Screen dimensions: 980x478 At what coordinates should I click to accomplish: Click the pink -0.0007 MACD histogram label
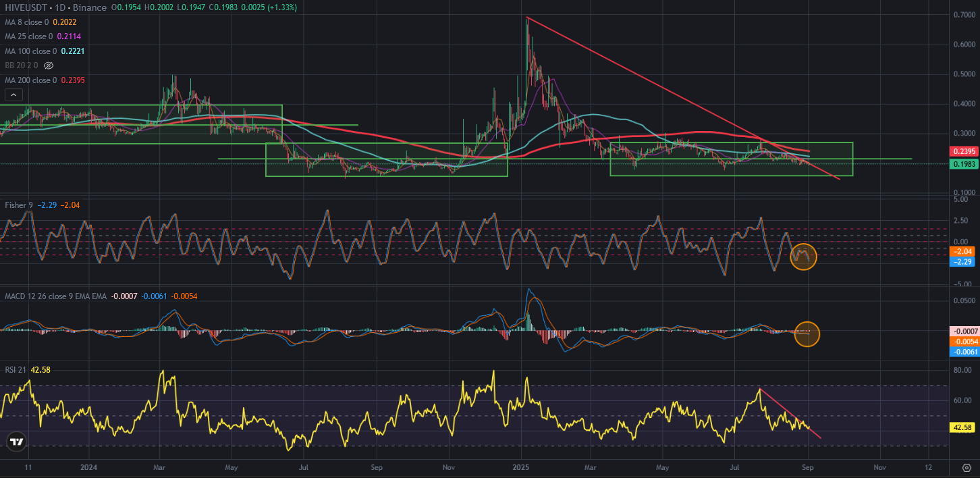(963, 331)
